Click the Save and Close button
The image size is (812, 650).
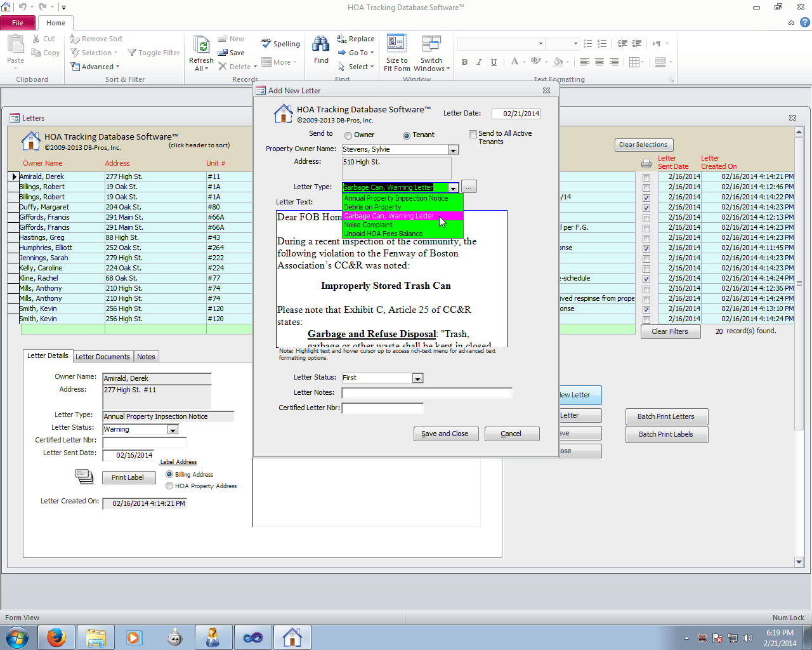[x=445, y=434]
